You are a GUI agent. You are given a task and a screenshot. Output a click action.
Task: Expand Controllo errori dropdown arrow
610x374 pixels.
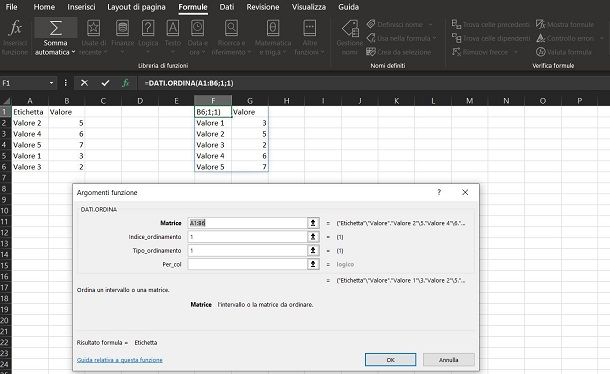602,38
